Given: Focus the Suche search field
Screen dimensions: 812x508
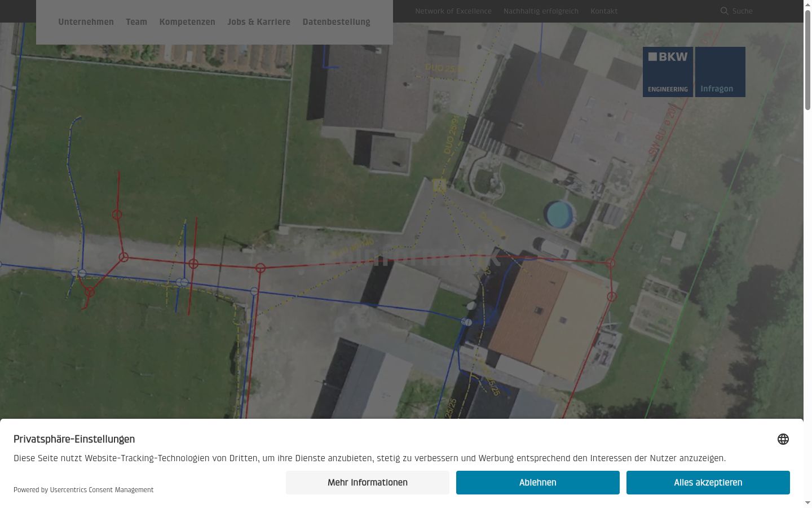Looking at the screenshot, I should coord(743,11).
